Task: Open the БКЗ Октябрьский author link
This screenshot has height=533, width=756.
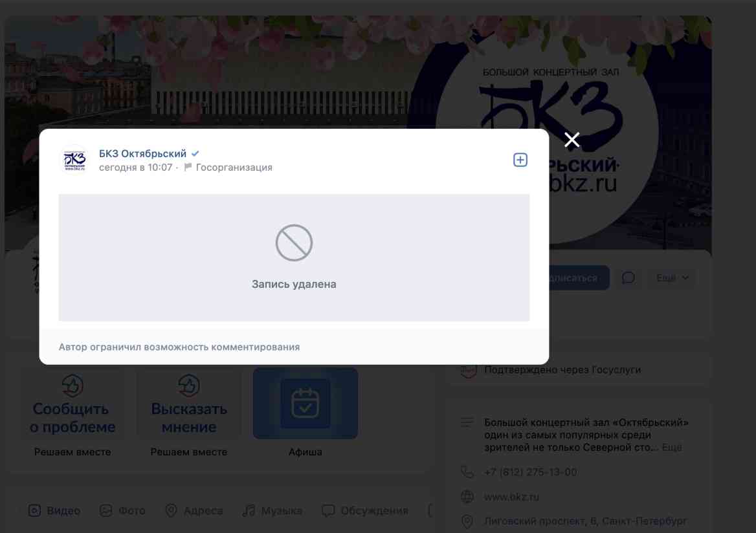Action: pyautogui.click(x=142, y=154)
